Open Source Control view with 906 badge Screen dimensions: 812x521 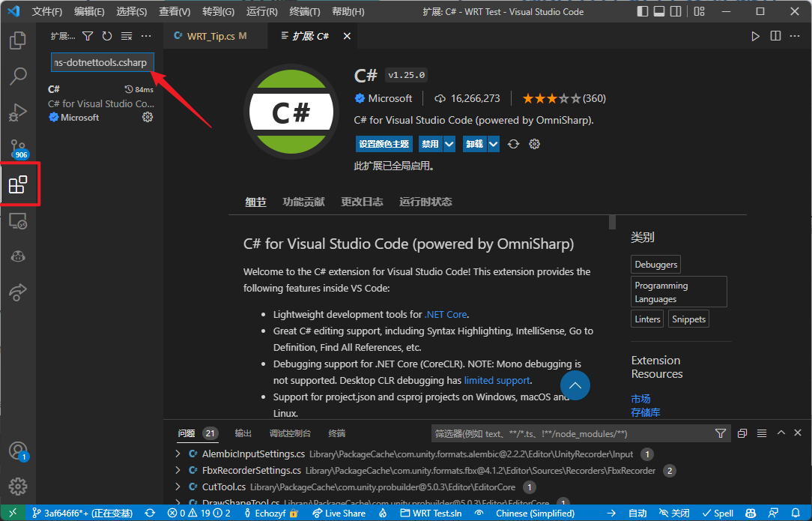click(x=18, y=148)
